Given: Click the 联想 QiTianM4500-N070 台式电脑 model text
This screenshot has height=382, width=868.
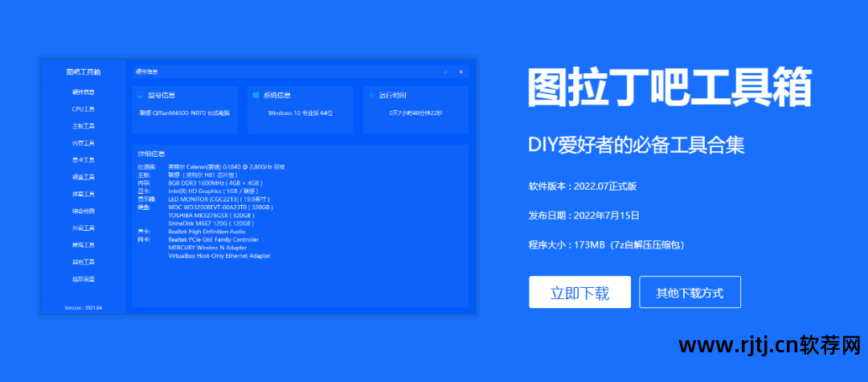Looking at the screenshot, I should pos(185,113).
